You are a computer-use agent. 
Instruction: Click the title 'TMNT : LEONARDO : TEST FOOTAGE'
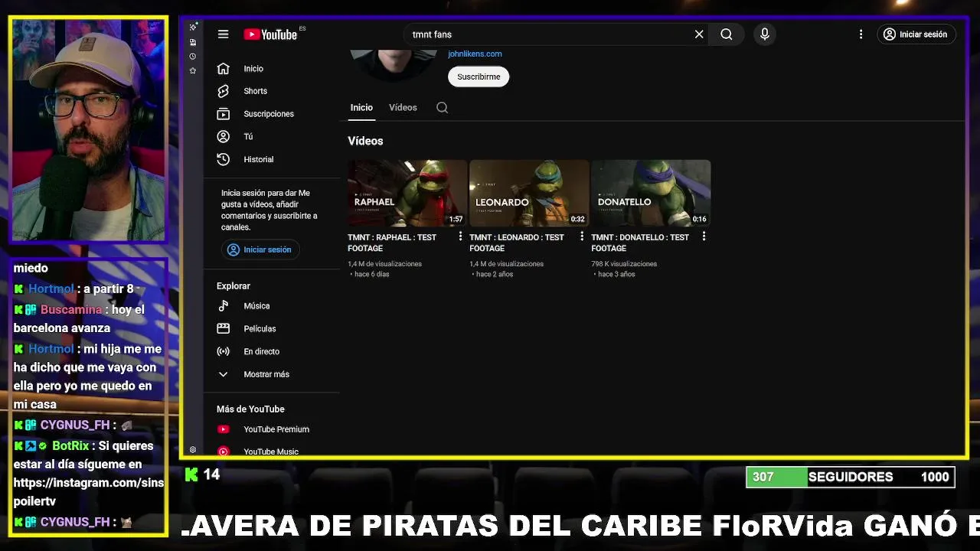[x=517, y=243]
